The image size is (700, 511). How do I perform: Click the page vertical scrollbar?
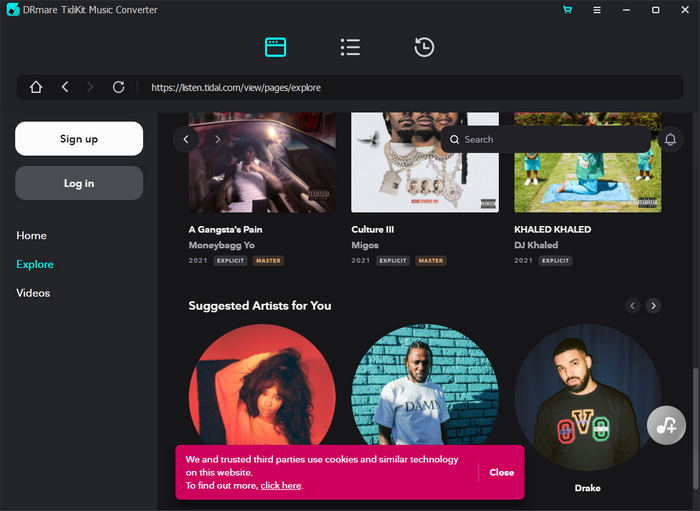[x=694, y=428]
